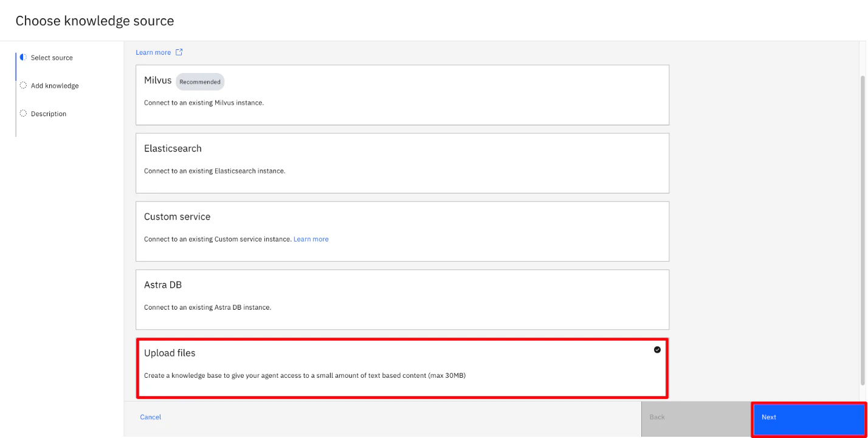The image size is (868, 438).
Task: Click the vertical scrollbar of the source list
Action: [863, 230]
